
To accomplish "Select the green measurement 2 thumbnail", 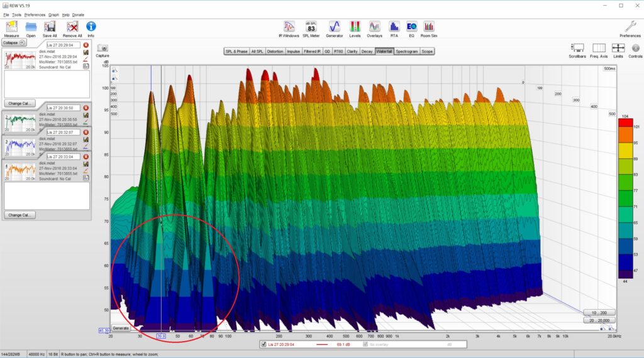I will pos(19,122).
